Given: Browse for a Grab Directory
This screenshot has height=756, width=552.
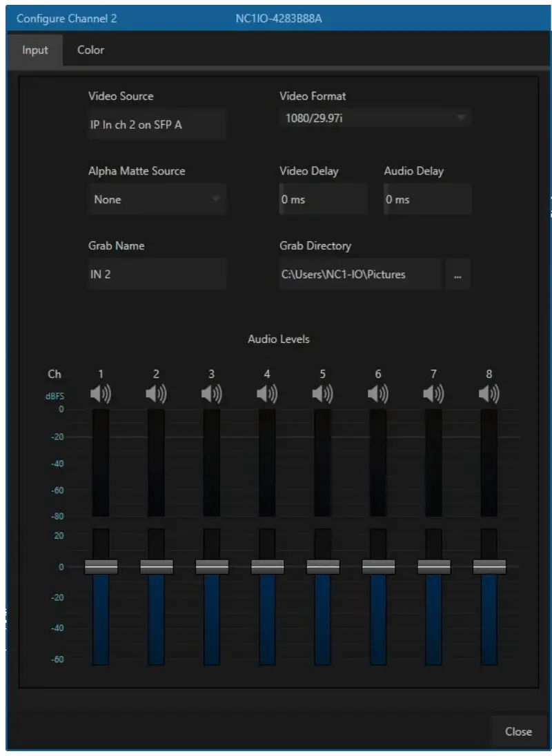Looking at the screenshot, I should point(458,274).
